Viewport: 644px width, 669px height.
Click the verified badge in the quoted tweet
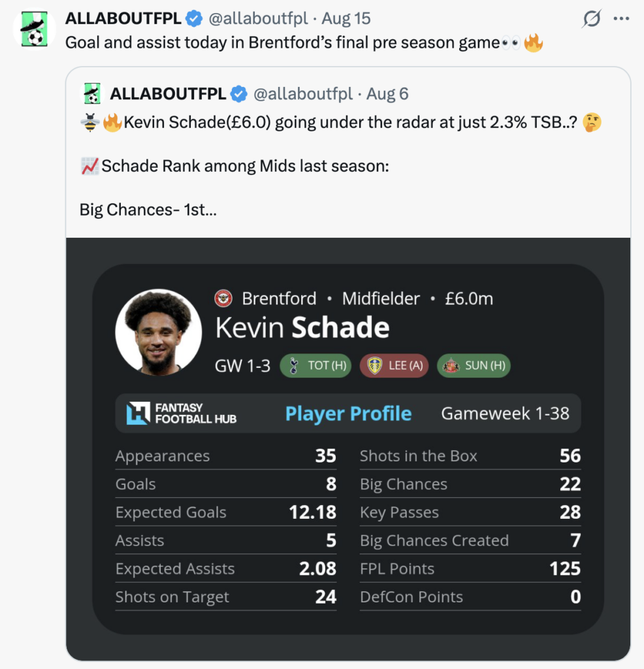pos(239,94)
